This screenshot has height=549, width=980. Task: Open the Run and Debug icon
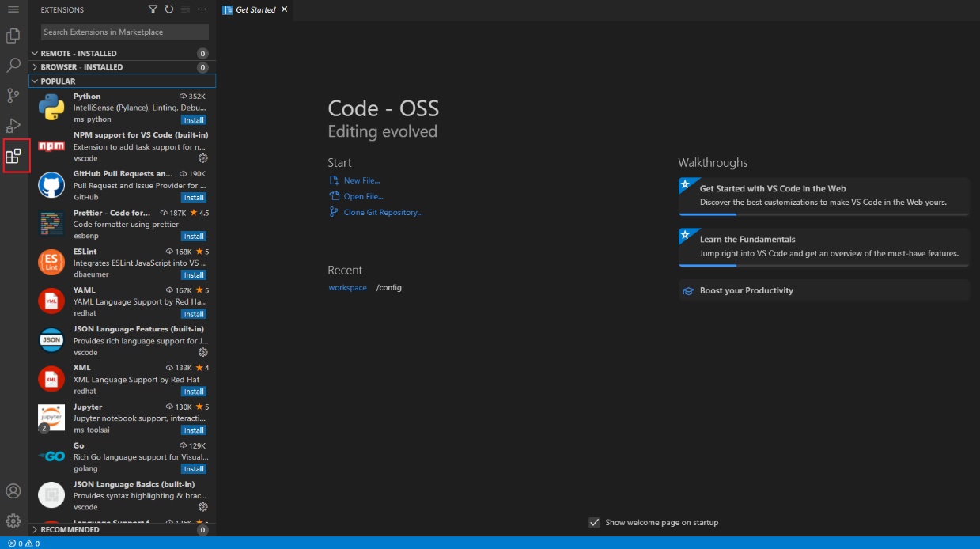coord(13,126)
